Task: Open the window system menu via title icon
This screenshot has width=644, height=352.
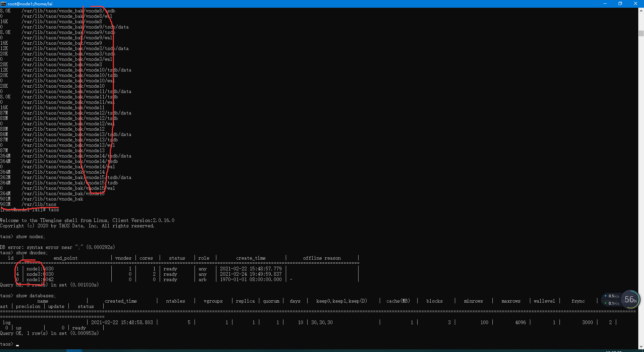Action: point(4,4)
